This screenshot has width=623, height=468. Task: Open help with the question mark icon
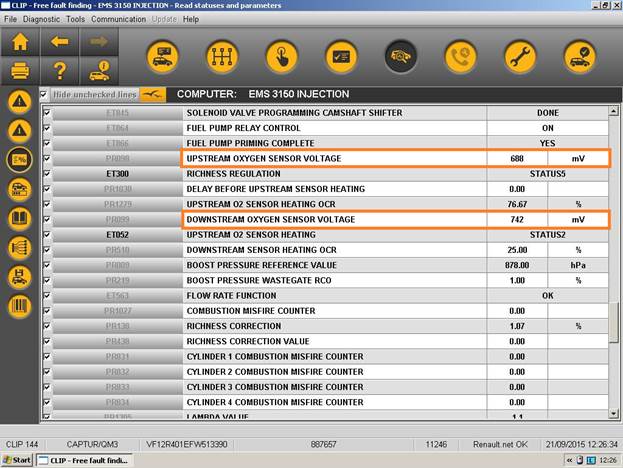59,71
